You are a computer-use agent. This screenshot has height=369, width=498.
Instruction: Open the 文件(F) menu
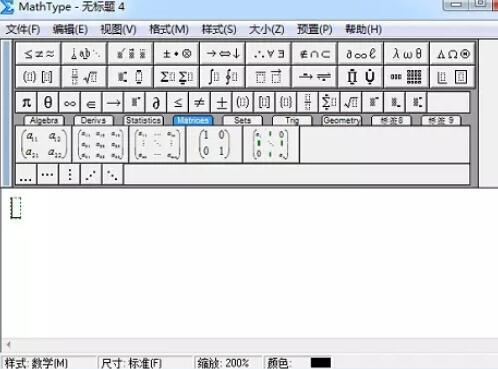tap(23, 29)
